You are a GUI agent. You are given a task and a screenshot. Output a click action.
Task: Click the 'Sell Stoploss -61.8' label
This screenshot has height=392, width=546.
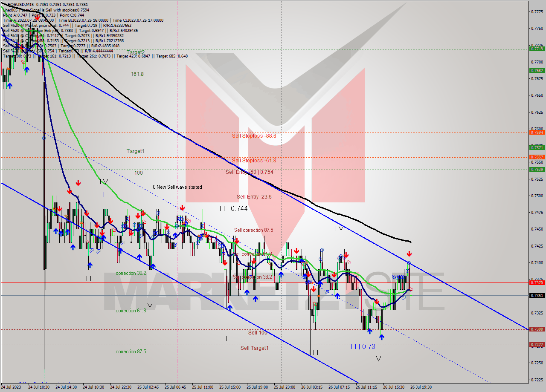(254, 161)
